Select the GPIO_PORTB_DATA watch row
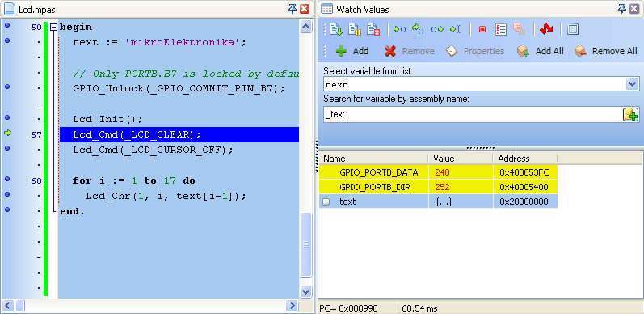The width and height of the screenshot is (644, 314). pos(439,172)
